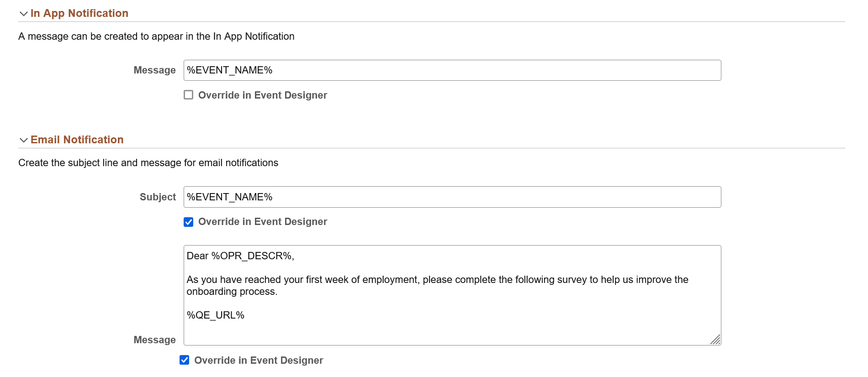Click the checkmark icon in the Subject override checkbox
868x377 pixels.
[x=188, y=222]
